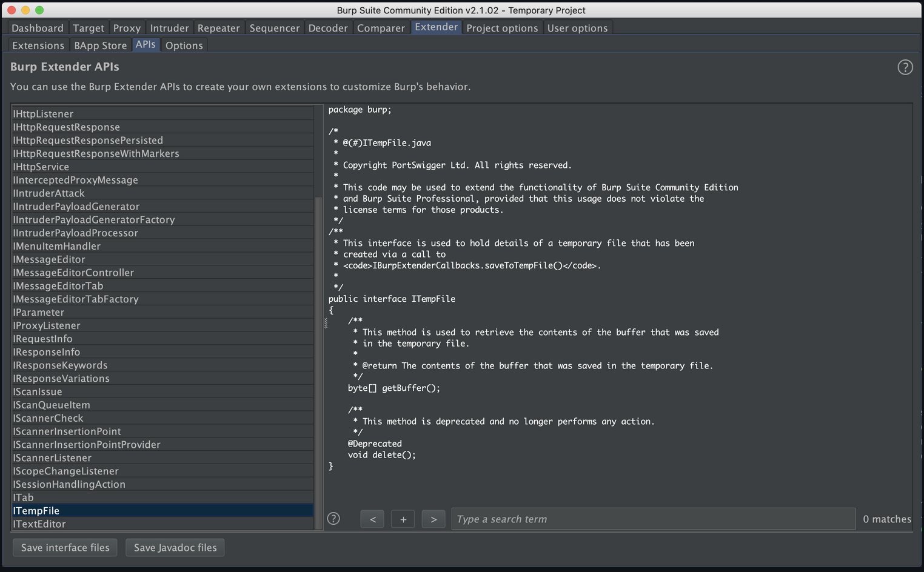The height and width of the screenshot is (572, 924).
Task: Select IHttpRequestResponseWithMarkers interface
Action: (x=162, y=154)
